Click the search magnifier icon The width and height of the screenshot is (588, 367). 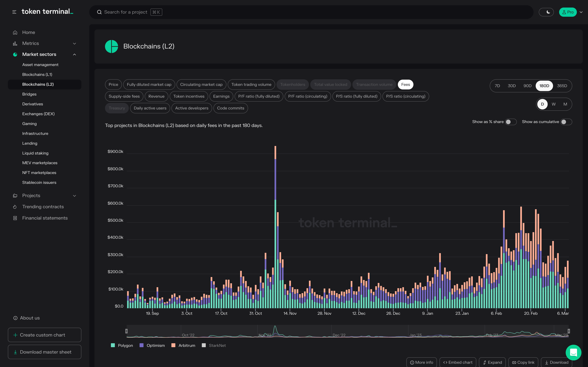tap(99, 12)
